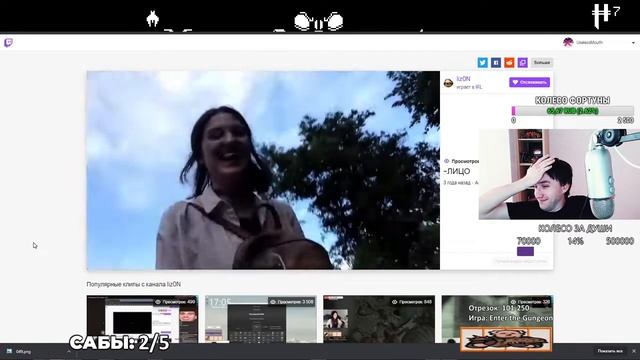Screen dimensions: 640x360
Task: Open the popular clip with 3 508 views
Action: (x=260, y=319)
